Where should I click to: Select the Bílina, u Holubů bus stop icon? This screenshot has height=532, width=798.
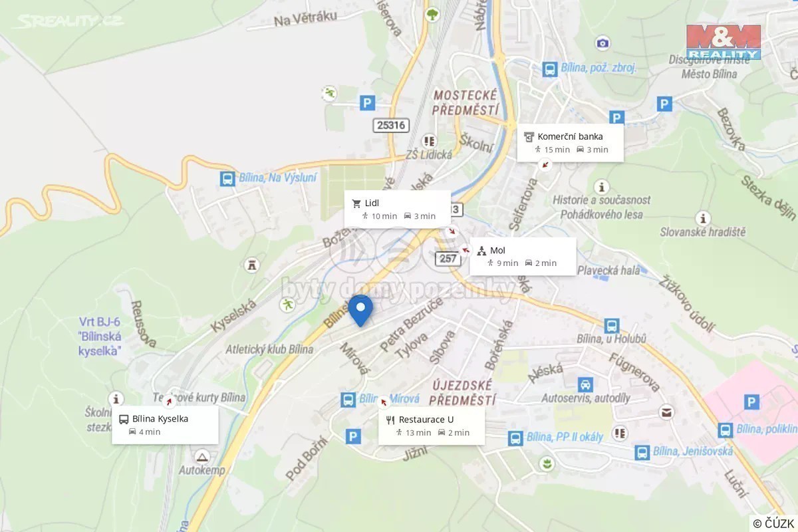(x=612, y=326)
